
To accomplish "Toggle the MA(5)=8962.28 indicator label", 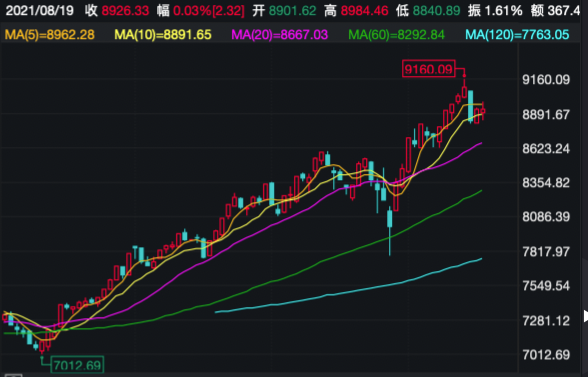I will pos(50,35).
